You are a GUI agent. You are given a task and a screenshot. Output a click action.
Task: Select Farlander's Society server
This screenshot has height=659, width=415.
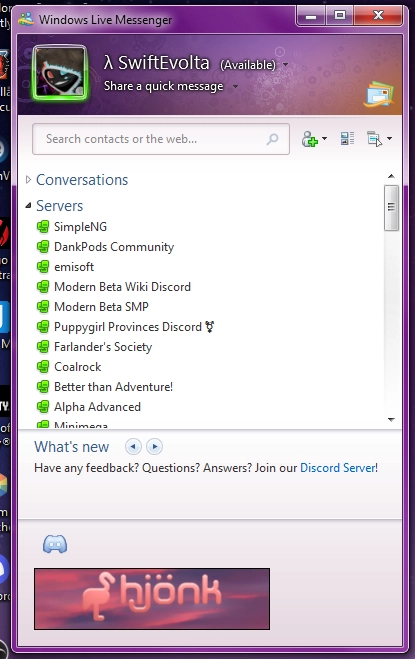103,347
